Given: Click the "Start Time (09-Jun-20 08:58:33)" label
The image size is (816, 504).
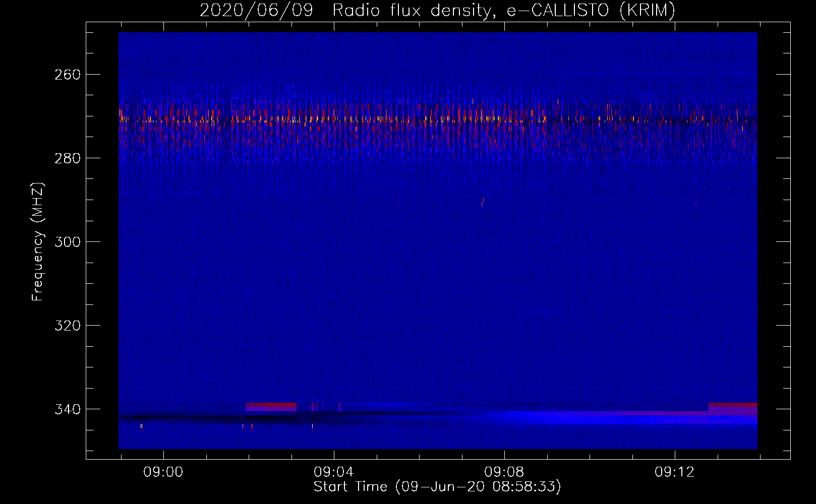Looking at the screenshot, I should [437, 487].
